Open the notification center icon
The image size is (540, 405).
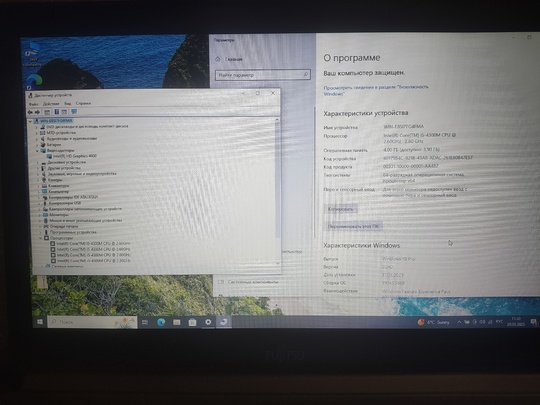tap(533, 322)
